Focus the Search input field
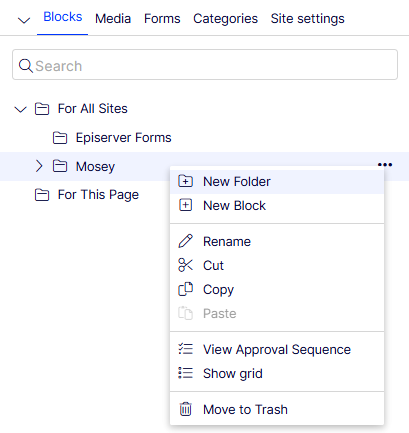Image resolution: width=409 pixels, height=433 pixels. click(x=205, y=65)
